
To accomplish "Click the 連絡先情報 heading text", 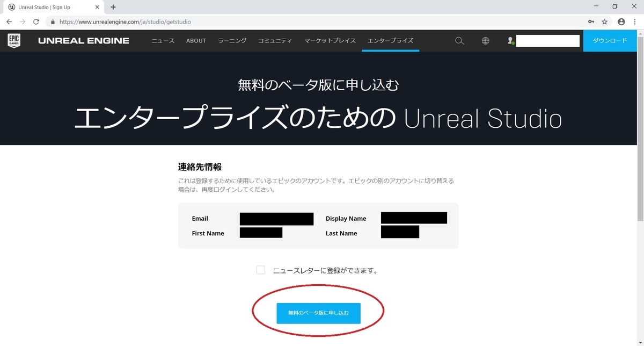I will (200, 167).
